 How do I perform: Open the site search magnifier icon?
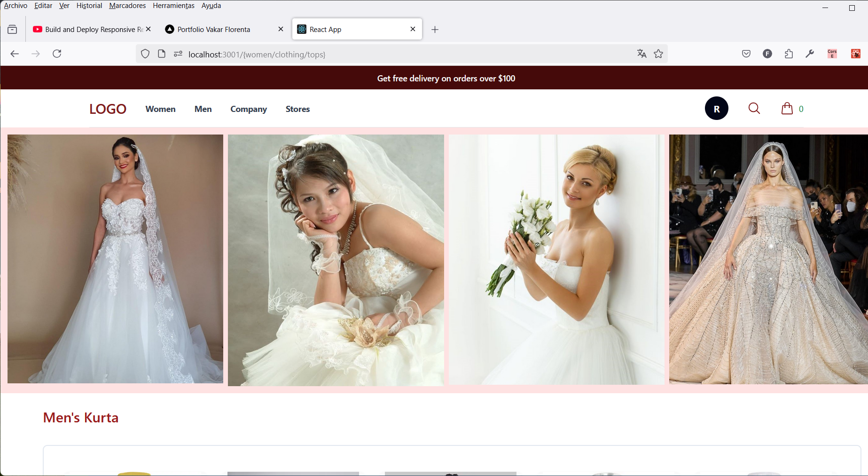[754, 109]
